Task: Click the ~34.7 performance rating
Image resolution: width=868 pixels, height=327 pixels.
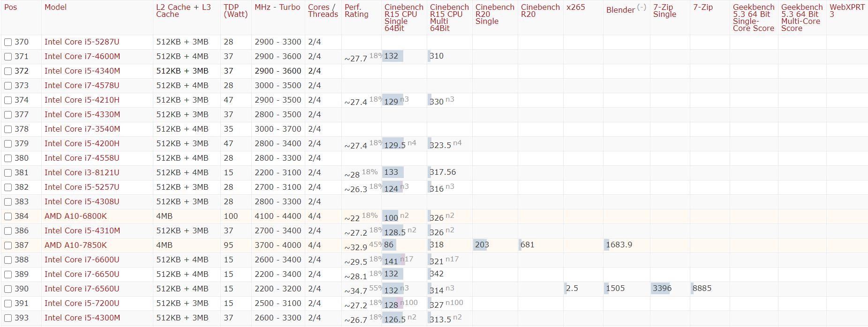Action: [355, 291]
